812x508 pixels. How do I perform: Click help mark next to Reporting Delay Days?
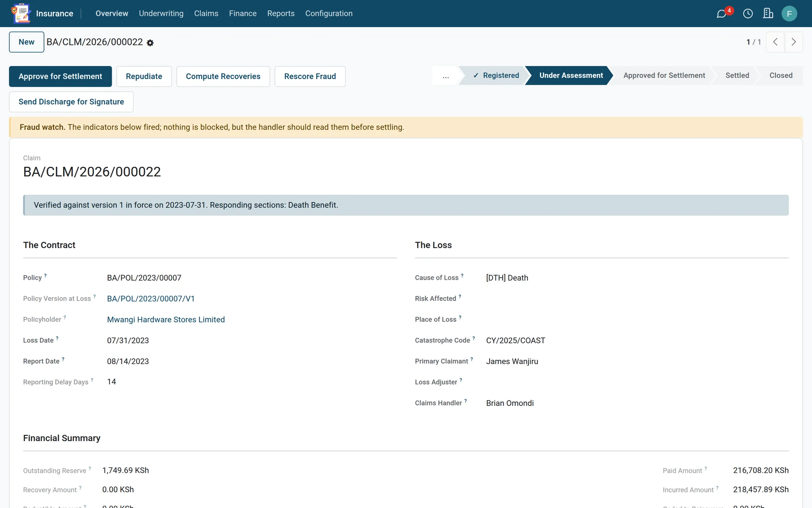[x=92, y=380]
